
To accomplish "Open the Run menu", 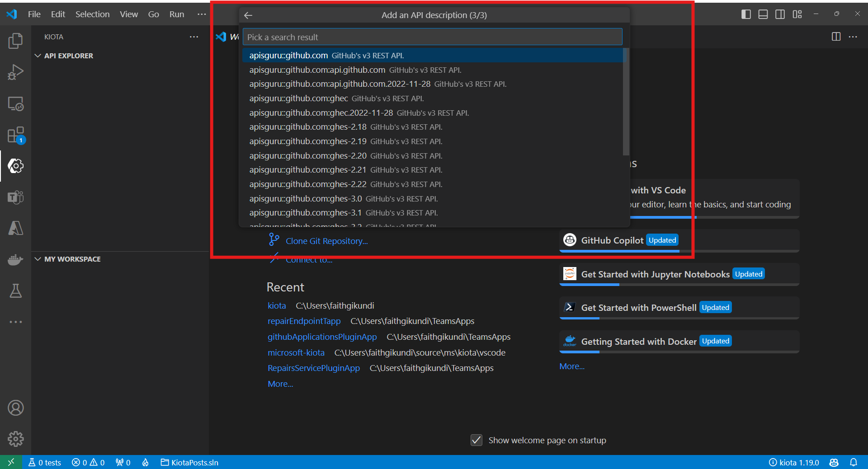I will (x=177, y=14).
